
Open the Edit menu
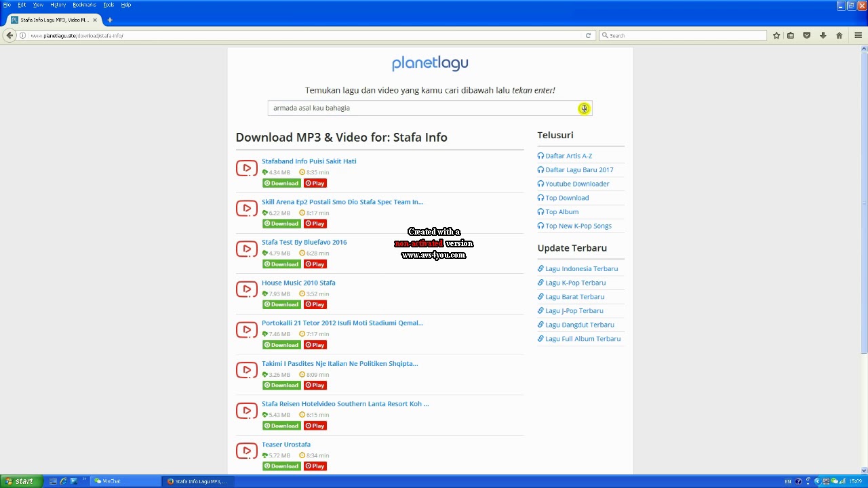(22, 5)
